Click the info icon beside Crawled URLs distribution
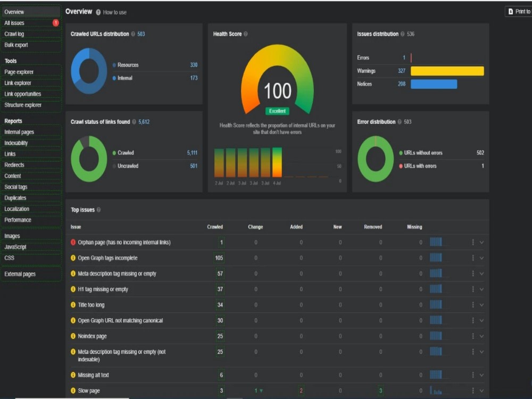This screenshot has height=399, width=532. click(133, 34)
